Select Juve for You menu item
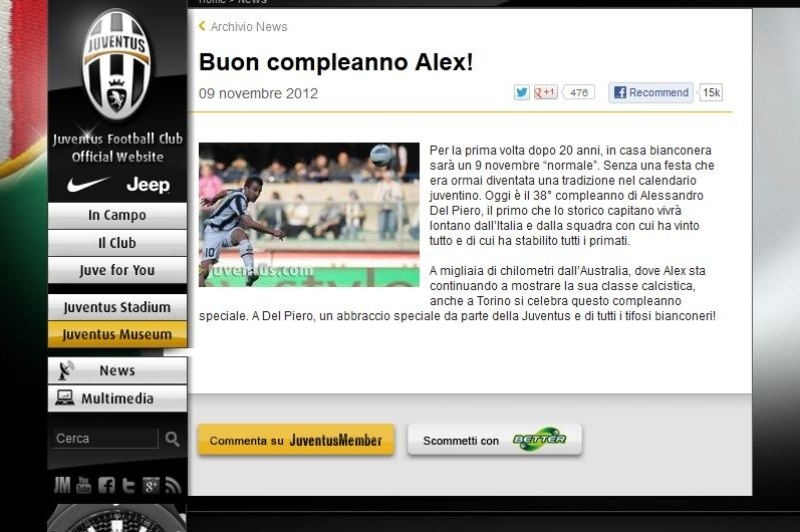 point(117,270)
